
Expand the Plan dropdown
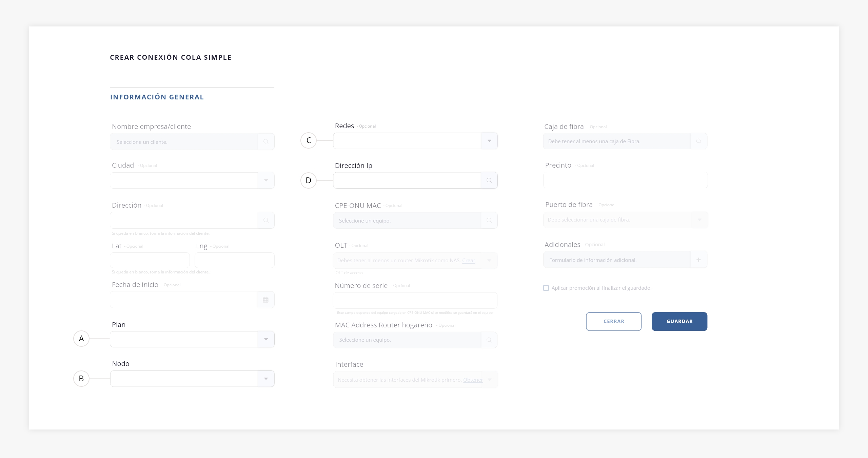(x=266, y=339)
